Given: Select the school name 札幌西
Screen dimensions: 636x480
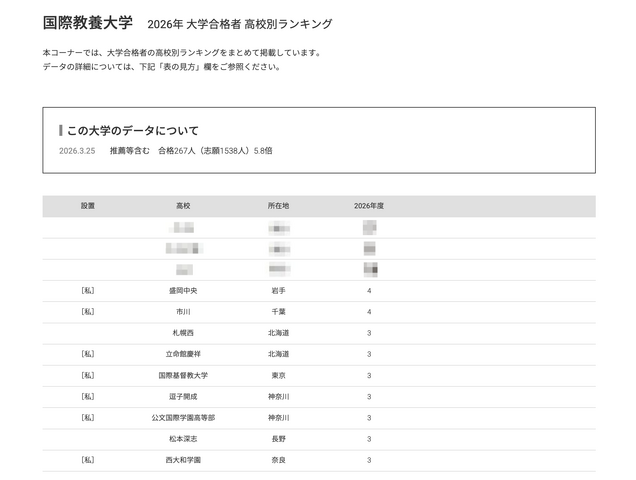Looking at the screenshot, I should [x=183, y=333].
